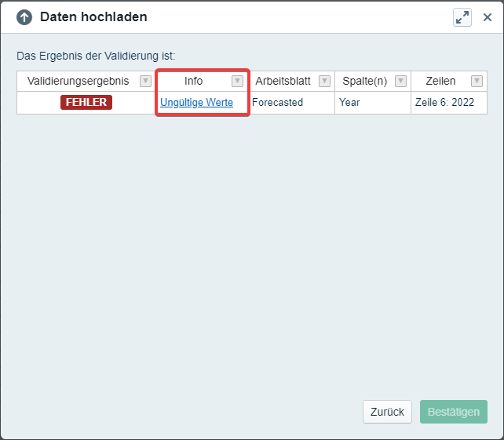Click the red FEHLER badge
This screenshot has width=504, height=440.
(x=86, y=102)
